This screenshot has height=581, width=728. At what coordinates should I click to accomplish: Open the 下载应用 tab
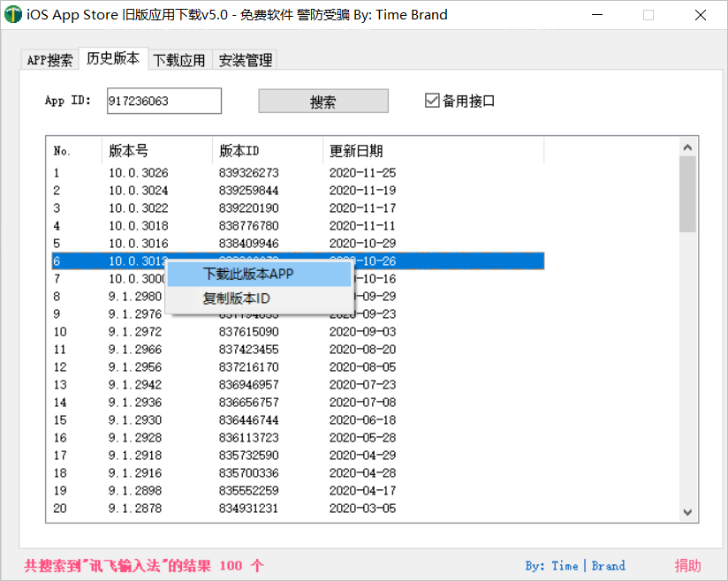pyautogui.click(x=179, y=60)
